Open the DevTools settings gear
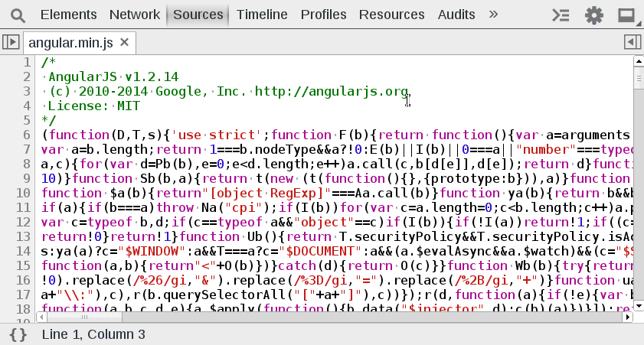The width and height of the screenshot is (644, 345). pos(593,15)
